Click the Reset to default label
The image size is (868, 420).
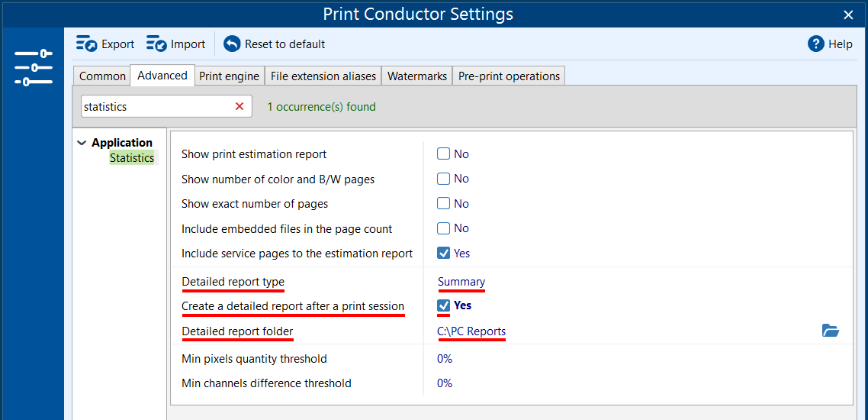[x=285, y=44]
